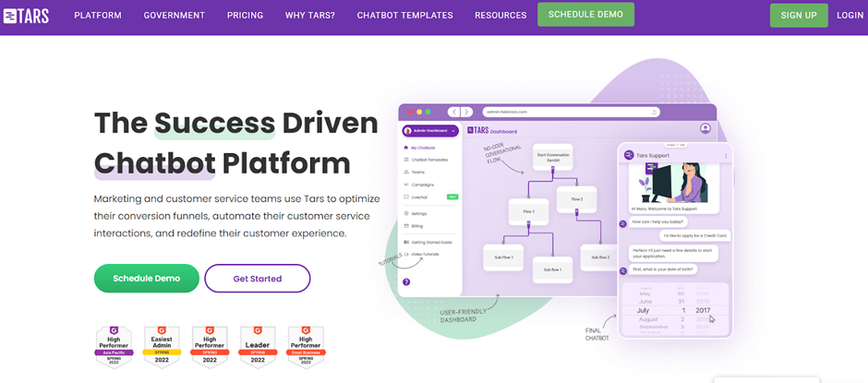868x383 pixels.
Task: Click the Login link
Action: [x=850, y=16]
